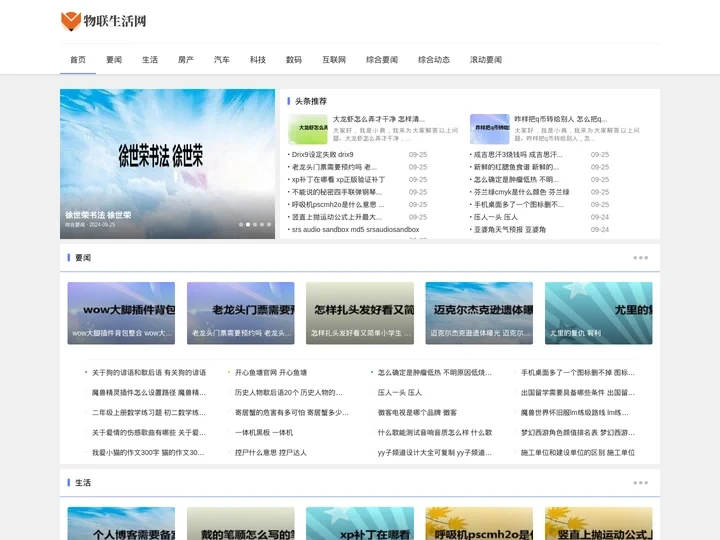The image size is (720, 540).
Task: Select the 汽车 navigation item
Action: (x=222, y=60)
